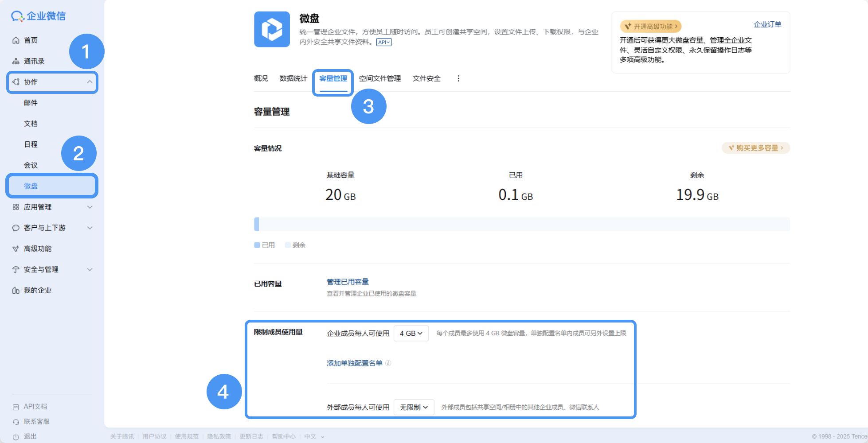Open the API dropdown tag
The height and width of the screenshot is (443, 868).
pyautogui.click(x=384, y=42)
